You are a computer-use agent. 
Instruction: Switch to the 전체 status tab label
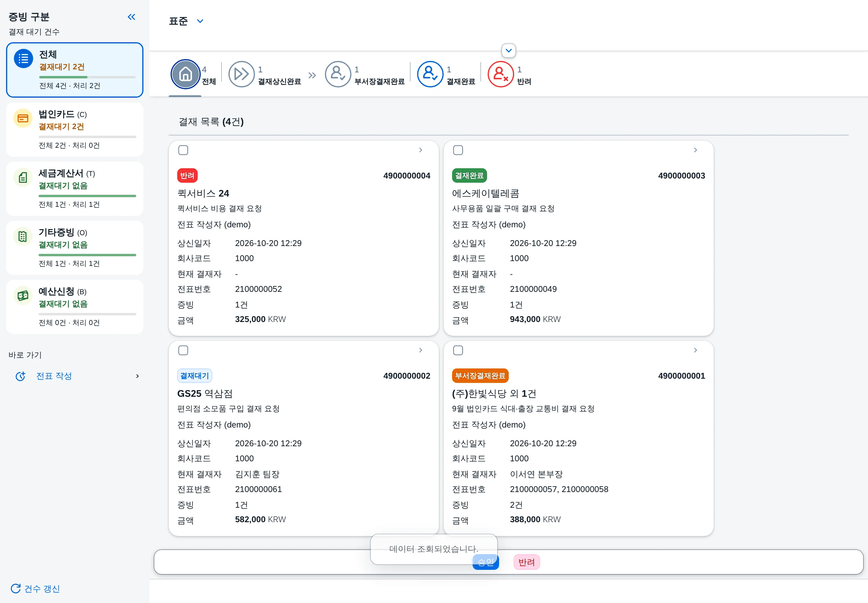209,82
